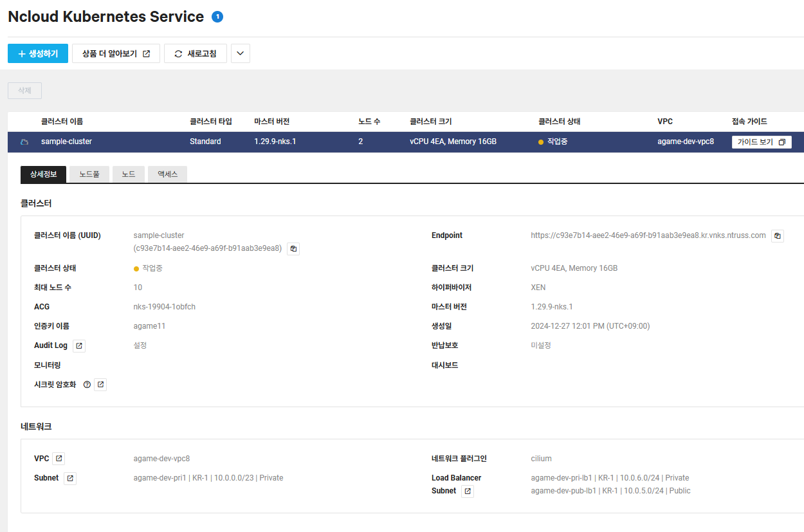The width and height of the screenshot is (804, 532).
Task: Click the agame-dev-pri1 subnet entry
Action: pyautogui.click(x=208, y=478)
